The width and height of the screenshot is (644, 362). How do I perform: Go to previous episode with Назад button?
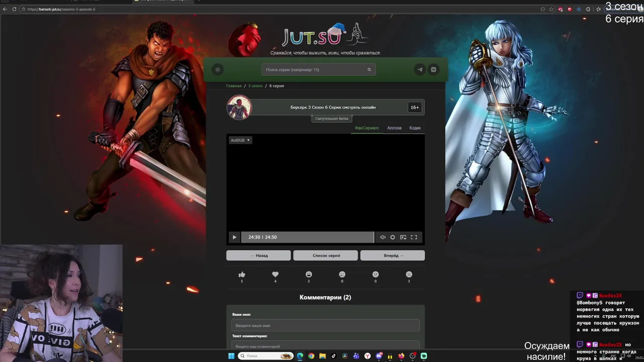259,255
